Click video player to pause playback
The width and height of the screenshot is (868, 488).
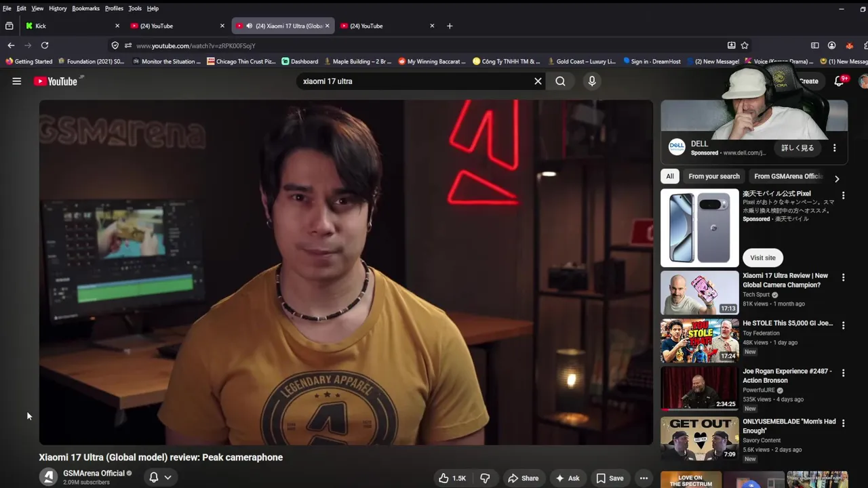point(346,272)
